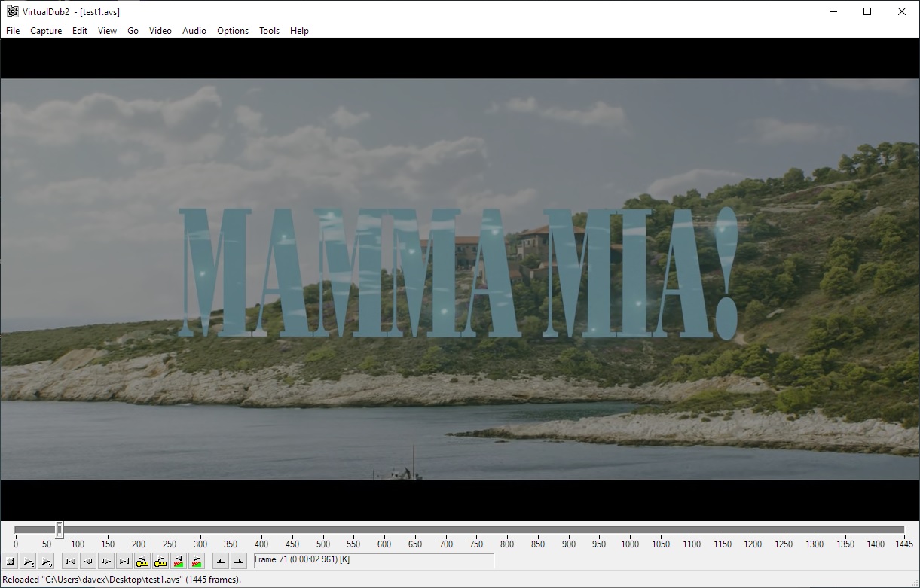Screen dimensions: 920x588
Task: Open the Video menu
Action: point(160,31)
